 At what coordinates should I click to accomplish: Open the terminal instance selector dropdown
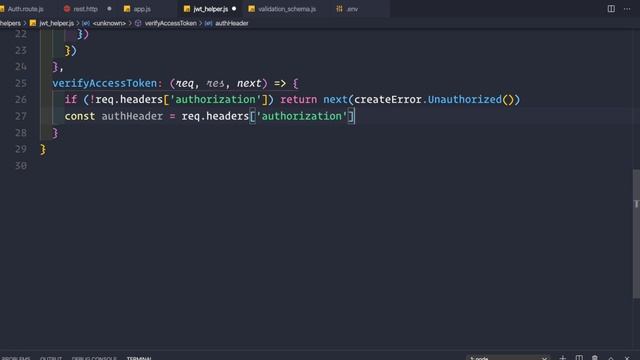508,358
